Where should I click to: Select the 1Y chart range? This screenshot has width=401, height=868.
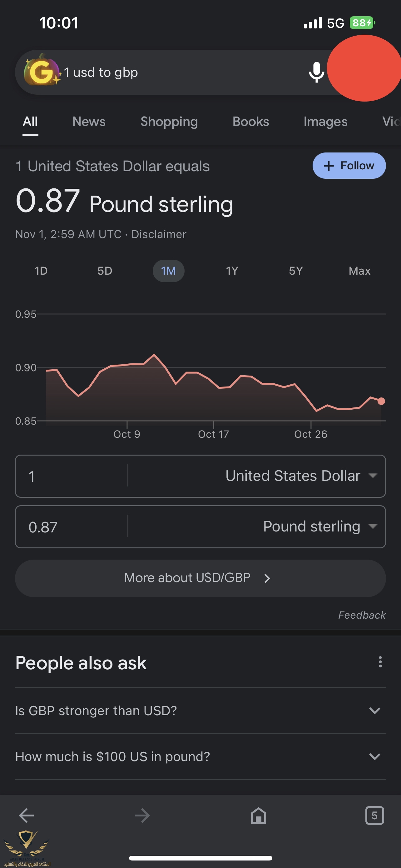click(232, 271)
